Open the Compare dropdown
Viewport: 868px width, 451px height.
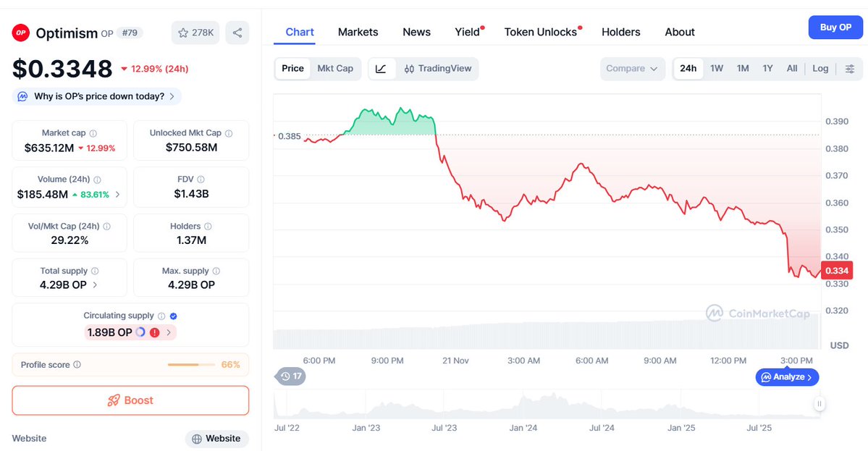coord(632,68)
